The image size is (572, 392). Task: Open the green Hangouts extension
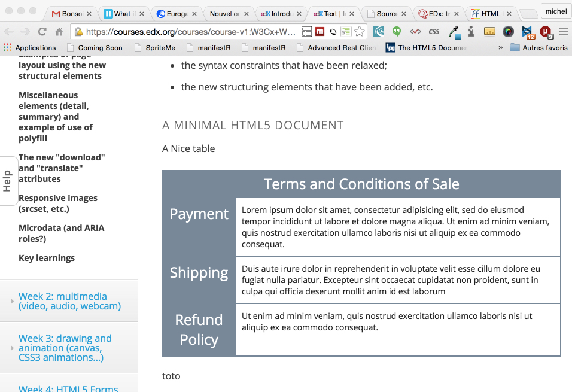tap(397, 32)
